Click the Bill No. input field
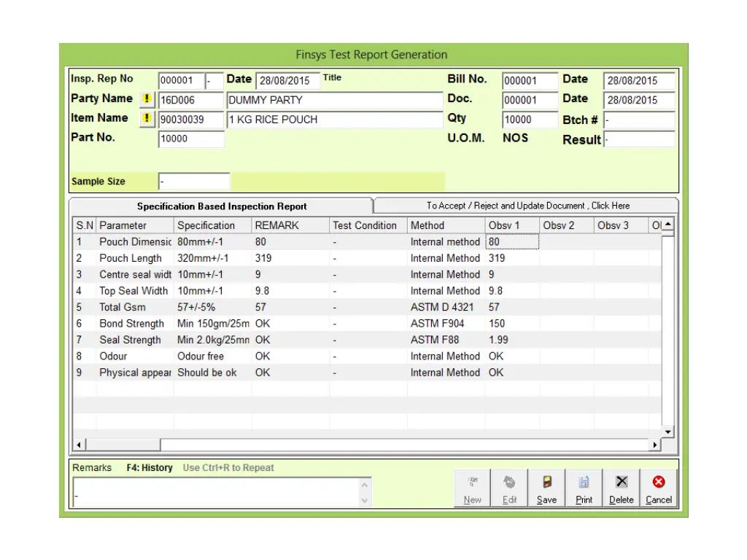This screenshot has height=560, width=747. 530,80
